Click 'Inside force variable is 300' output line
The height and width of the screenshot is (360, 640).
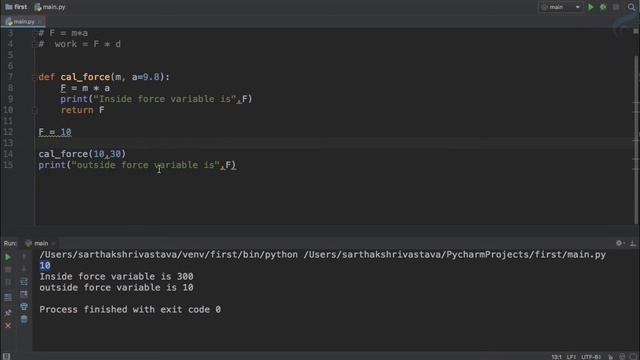click(116, 277)
